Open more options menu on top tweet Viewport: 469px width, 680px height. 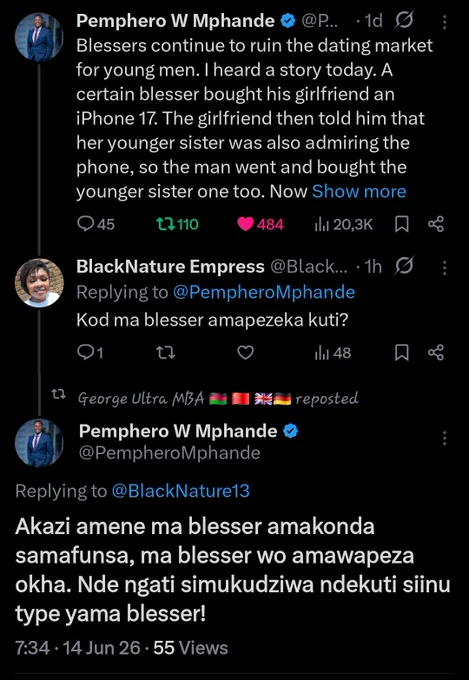[444, 22]
